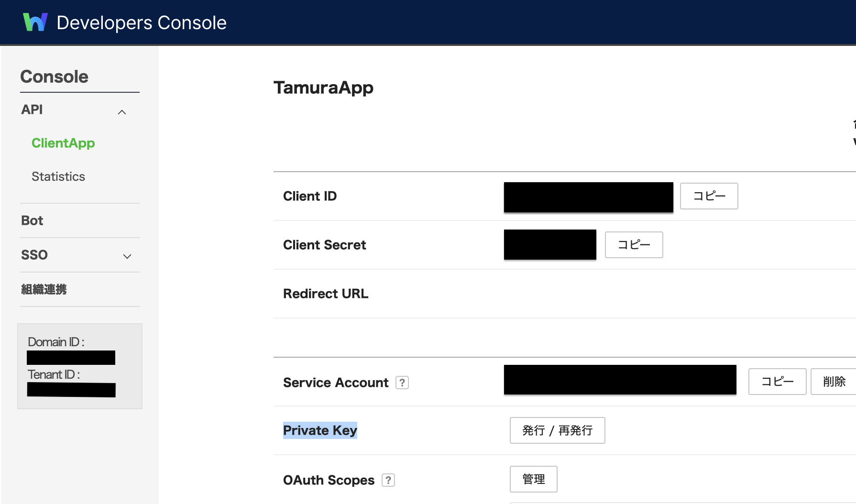Copy the Client Secret value

pyautogui.click(x=634, y=245)
